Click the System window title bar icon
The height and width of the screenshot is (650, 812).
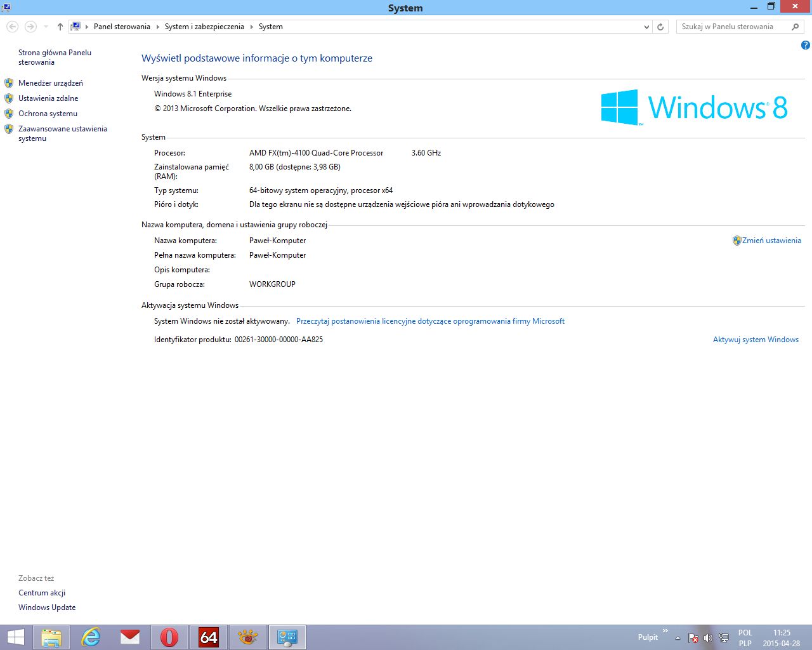click(6, 7)
